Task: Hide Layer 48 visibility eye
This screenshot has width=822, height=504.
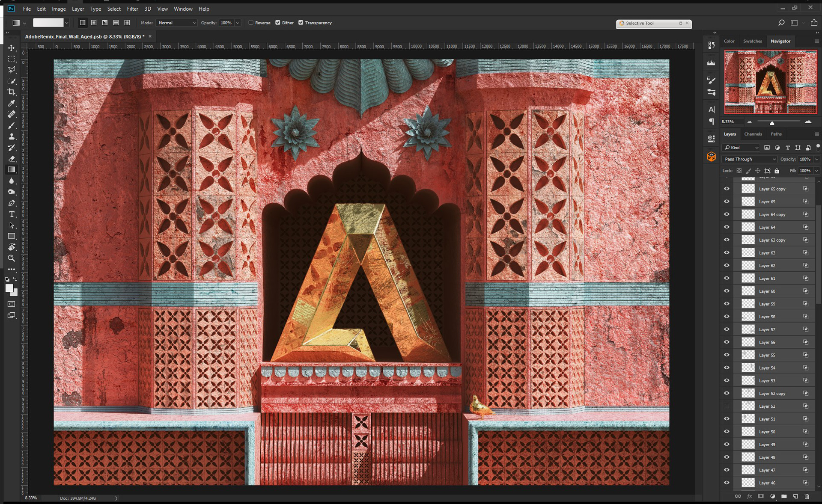Action: [727, 457]
